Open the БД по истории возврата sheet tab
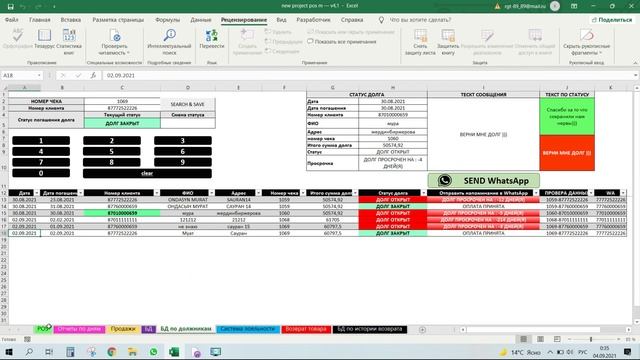 pos(370,329)
